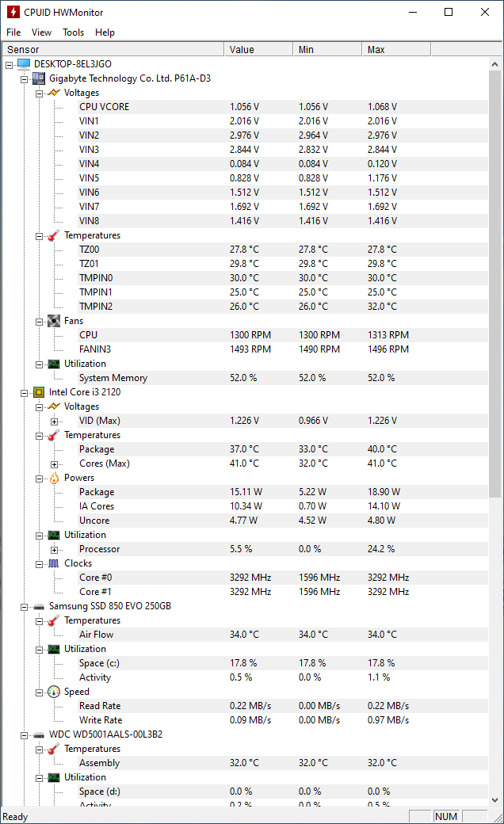Click the Temperatures thermometer icon
This screenshot has height=824, width=504.
pyautogui.click(x=53, y=235)
